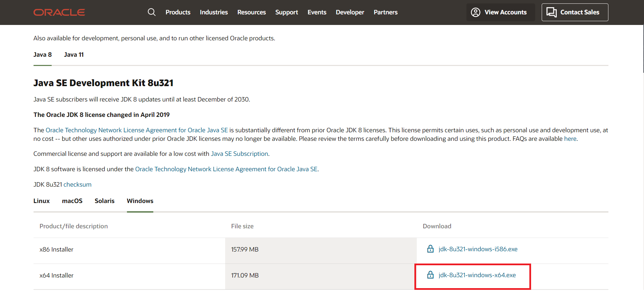Viewport: 644px width, 296px height.
Task: Open the JDK 8u321 checksum link
Action: click(77, 185)
